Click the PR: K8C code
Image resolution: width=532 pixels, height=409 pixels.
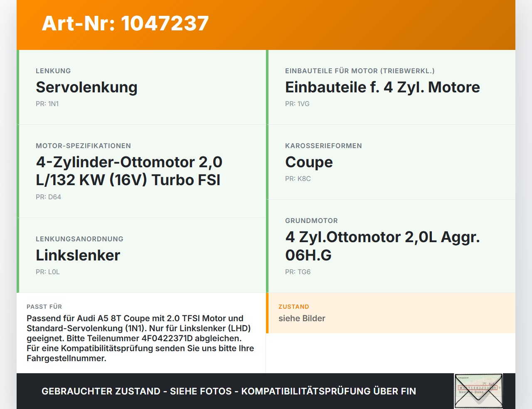[298, 178]
